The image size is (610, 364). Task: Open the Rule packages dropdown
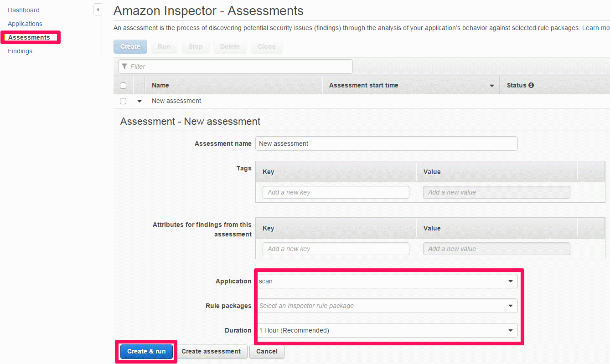pos(387,306)
